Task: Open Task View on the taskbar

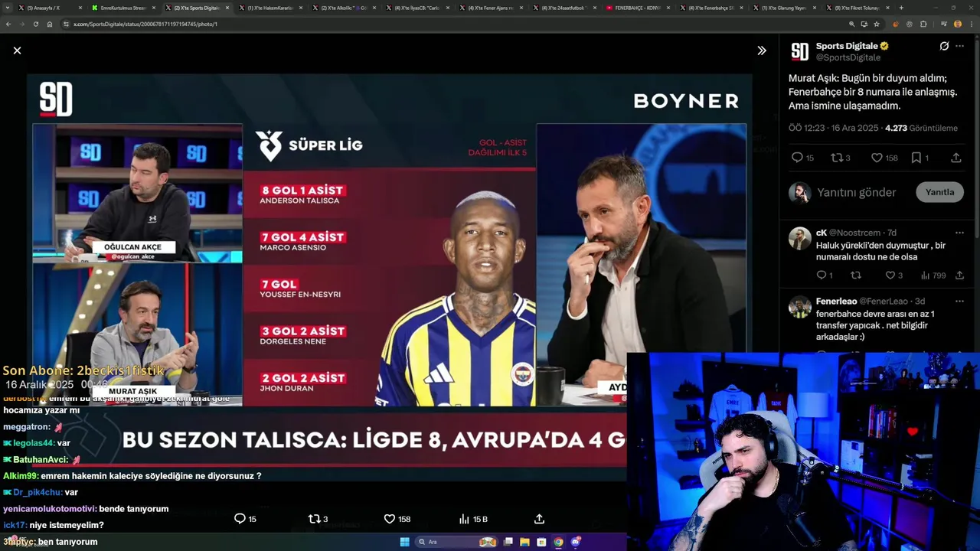Action: point(508,542)
